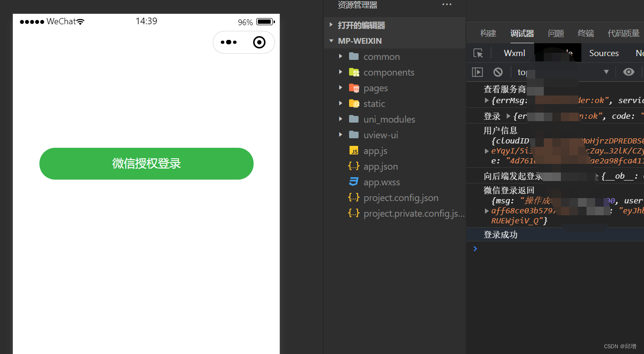Open the mini program three-dots capsule menu
Image resolution: width=644 pixels, height=354 pixels.
click(x=228, y=42)
